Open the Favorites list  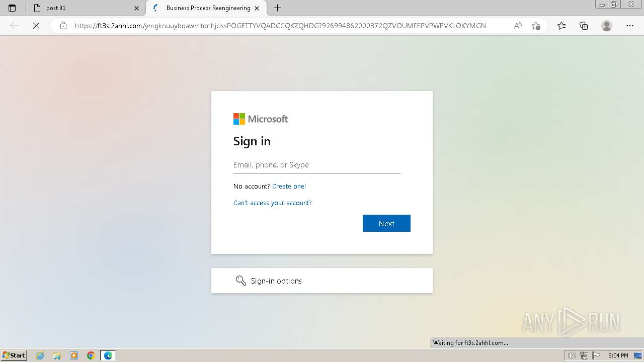coord(561,26)
